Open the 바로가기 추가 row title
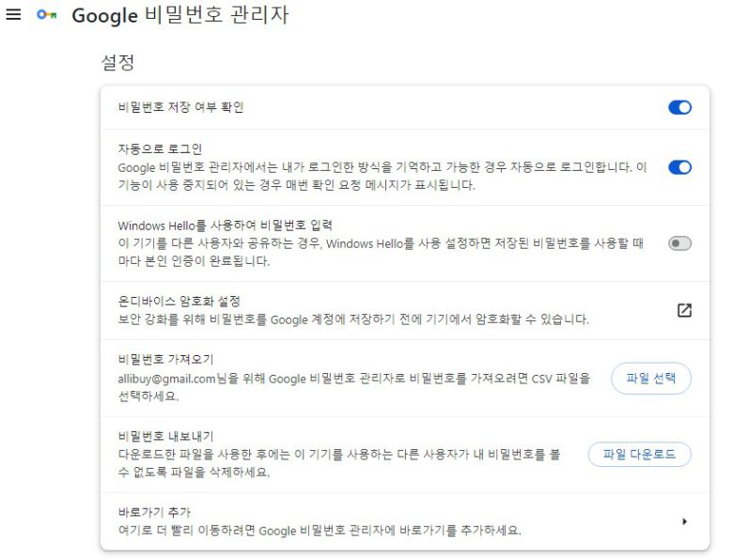The width and height of the screenshot is (733, 560). click(148, 511)
